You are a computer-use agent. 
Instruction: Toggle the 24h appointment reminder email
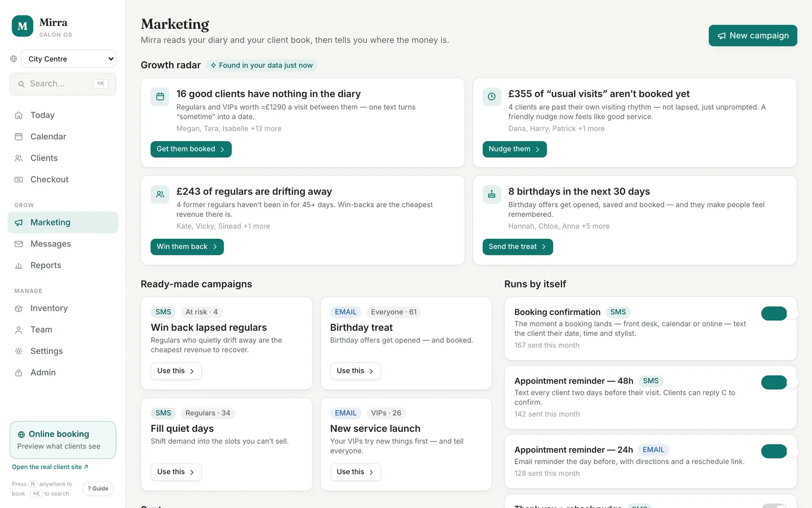click(774, 451)
